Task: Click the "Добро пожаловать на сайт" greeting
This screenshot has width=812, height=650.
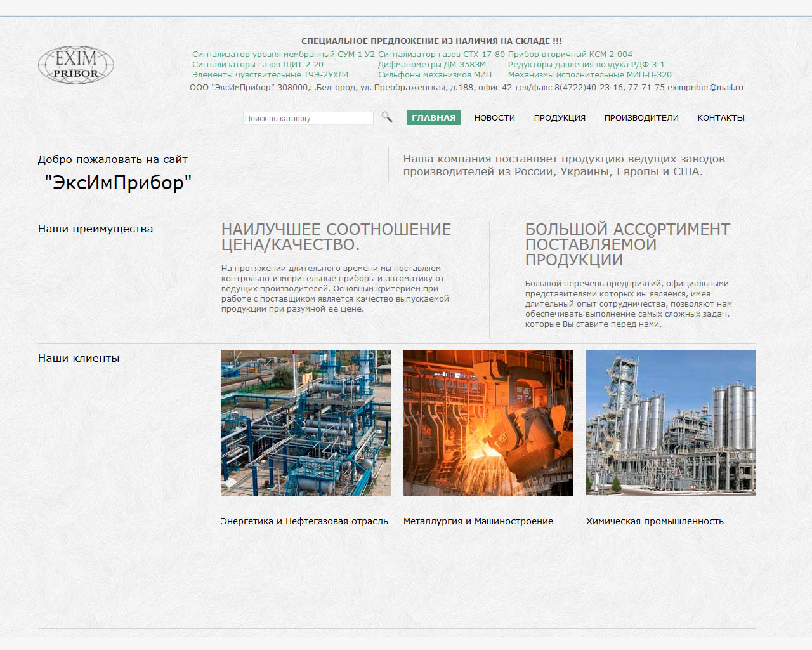Action: click(x=113, y=160)
